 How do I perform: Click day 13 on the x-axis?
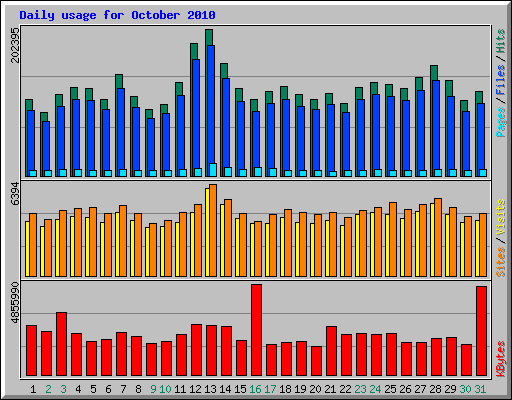pos(210,389)
